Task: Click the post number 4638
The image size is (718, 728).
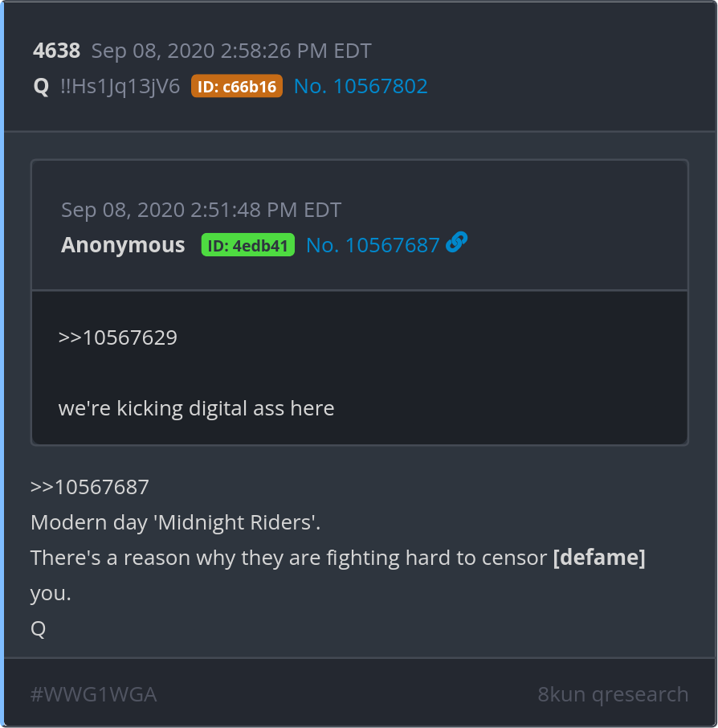Action: tap(57, 51)
